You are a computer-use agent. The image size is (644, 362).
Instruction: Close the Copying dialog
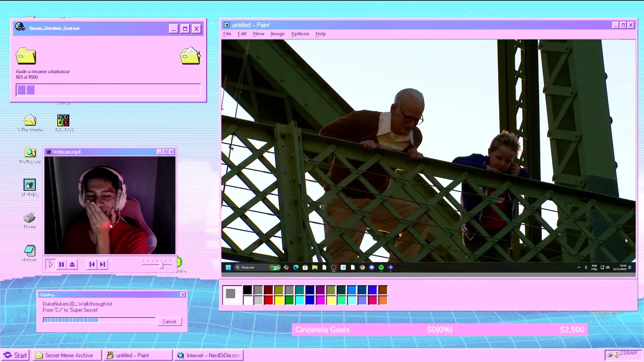(x=183, y=295)
